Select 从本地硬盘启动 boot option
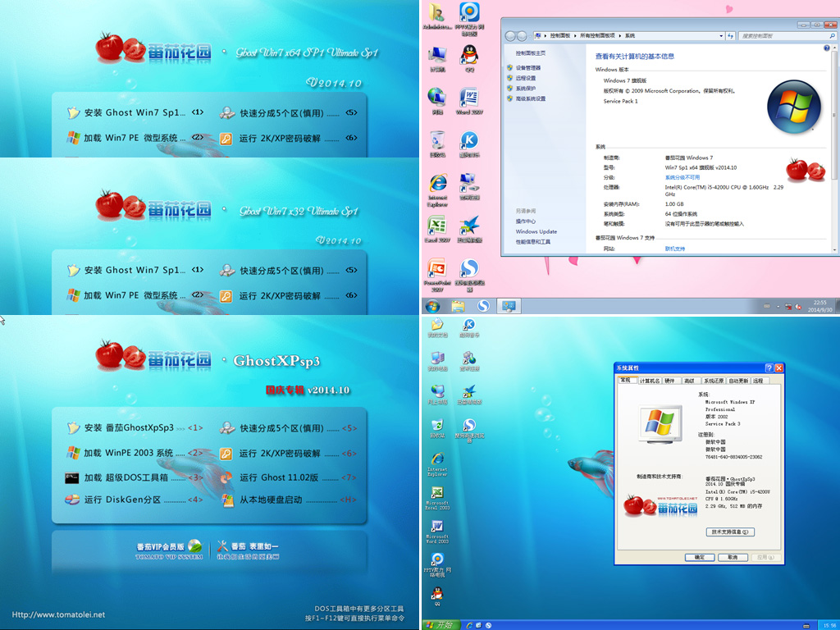Viewport: 840px width, 630px height. [x=288, y=500]
